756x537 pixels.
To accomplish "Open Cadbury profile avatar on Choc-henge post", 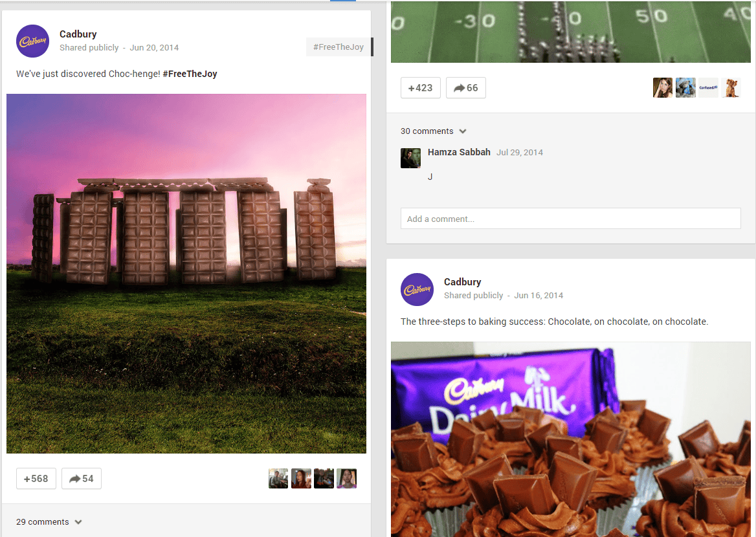I will click(x=33, y=41).
